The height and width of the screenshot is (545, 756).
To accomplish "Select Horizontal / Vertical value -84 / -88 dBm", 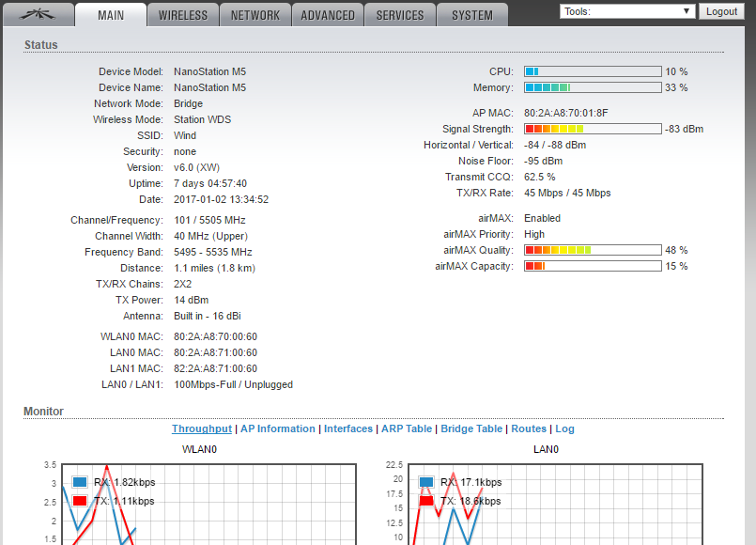I will point(555,145).
